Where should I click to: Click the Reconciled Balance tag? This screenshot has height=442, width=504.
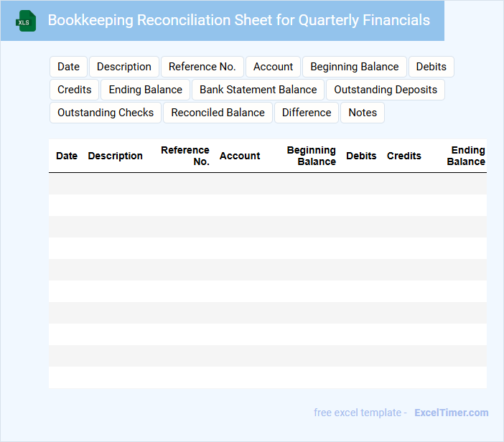[x=218, y=113]
